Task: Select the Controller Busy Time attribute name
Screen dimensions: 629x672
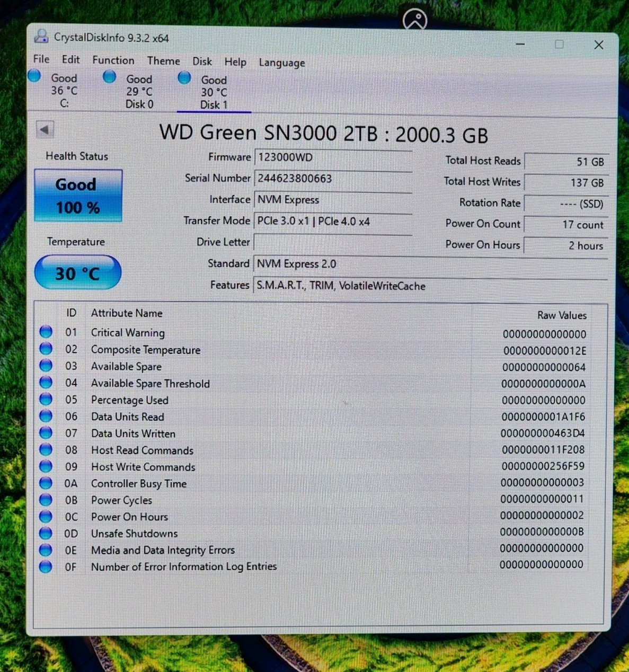Action: click(139, 484)
